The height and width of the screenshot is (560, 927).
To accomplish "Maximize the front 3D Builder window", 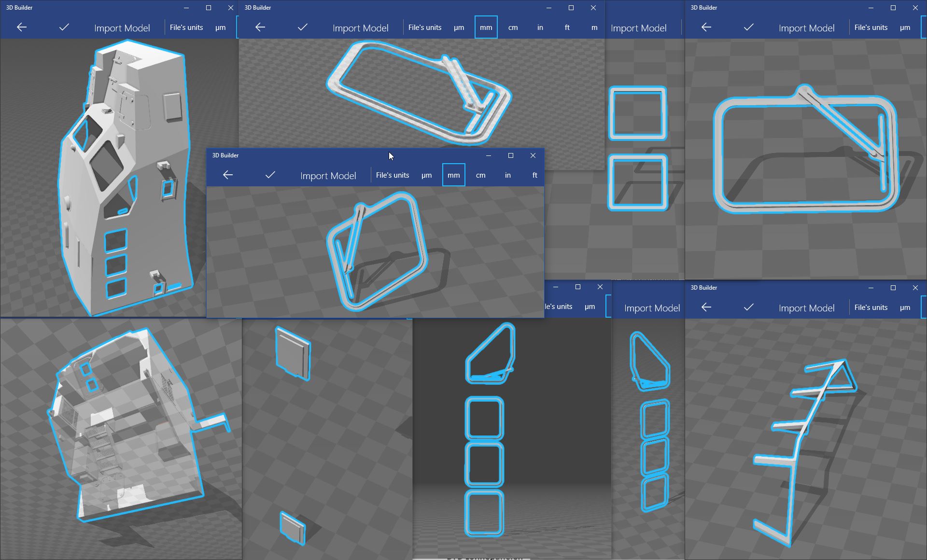I will coord(511,155).
